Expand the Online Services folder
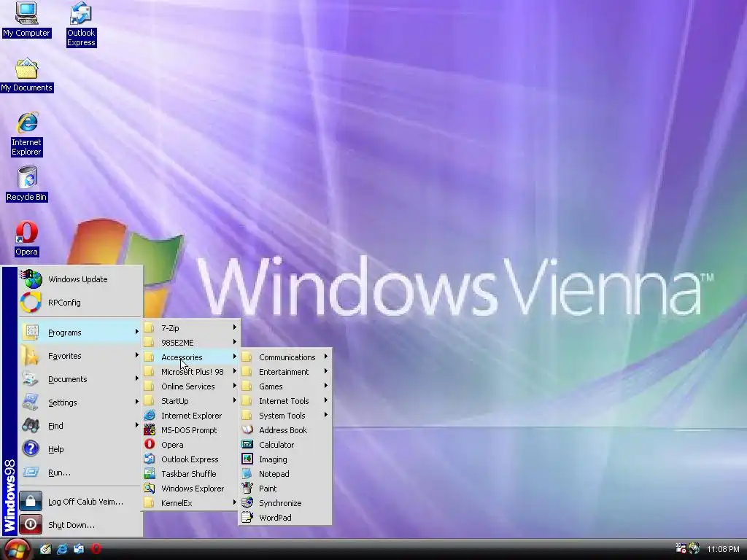This screenshot has width=747, height=560. (x=190, y=386)
